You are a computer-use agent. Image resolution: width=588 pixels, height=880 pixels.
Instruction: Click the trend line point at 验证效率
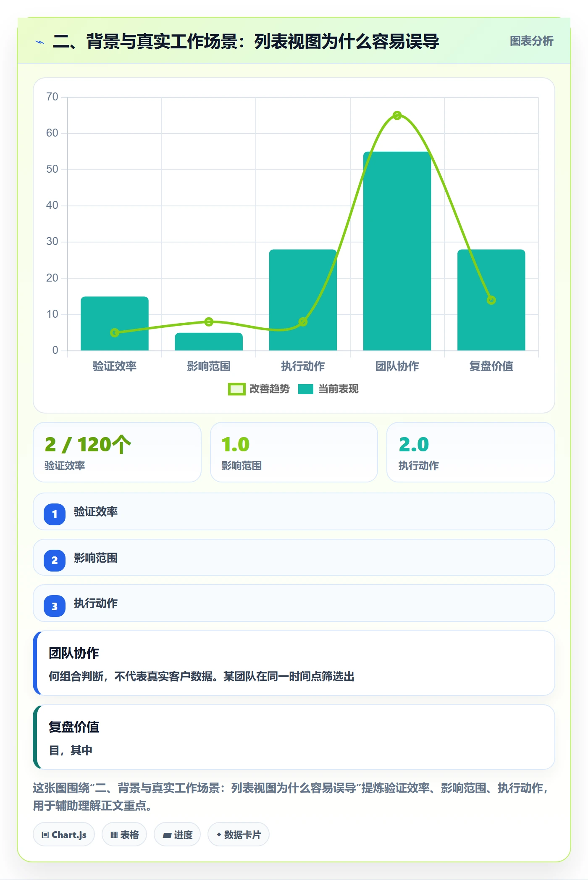[115, 333]
